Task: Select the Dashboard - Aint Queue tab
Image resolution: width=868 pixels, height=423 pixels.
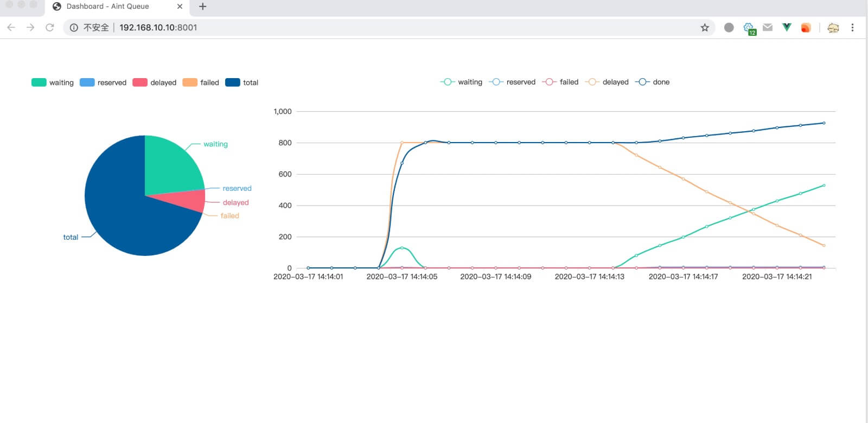Action: (x=107, y=7)
